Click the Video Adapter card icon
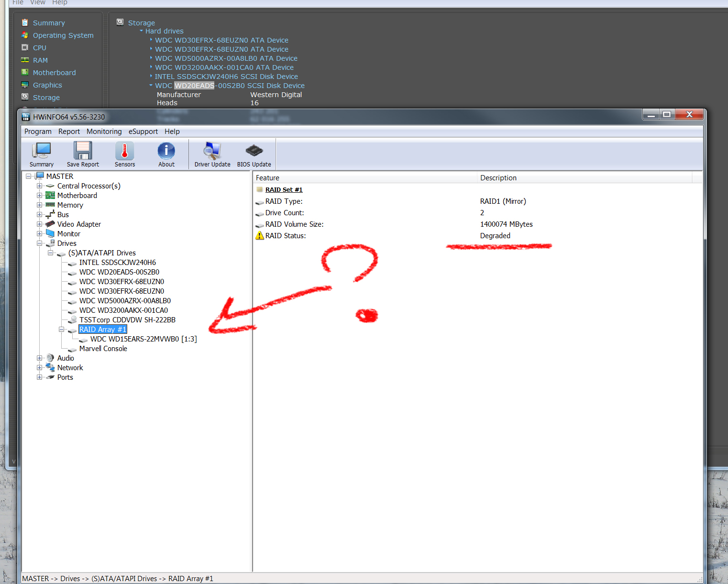728x584 pixels. (50, 224)
